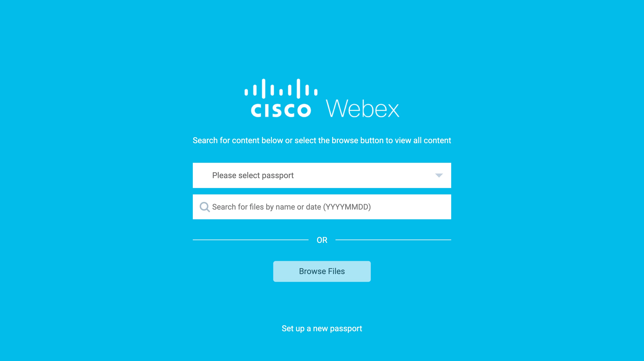The image size is (644, 361).
Task: Focus the file name or date search field
Action: coord(322,207)
